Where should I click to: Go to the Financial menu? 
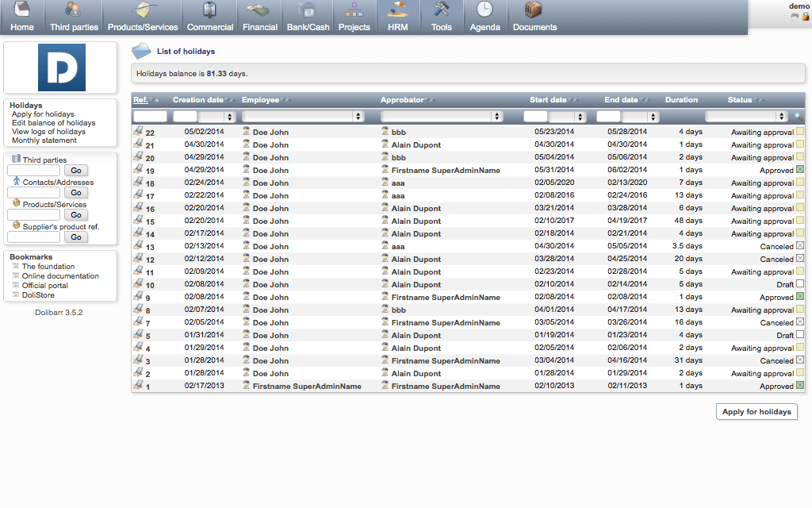click(x=260, y=17)
